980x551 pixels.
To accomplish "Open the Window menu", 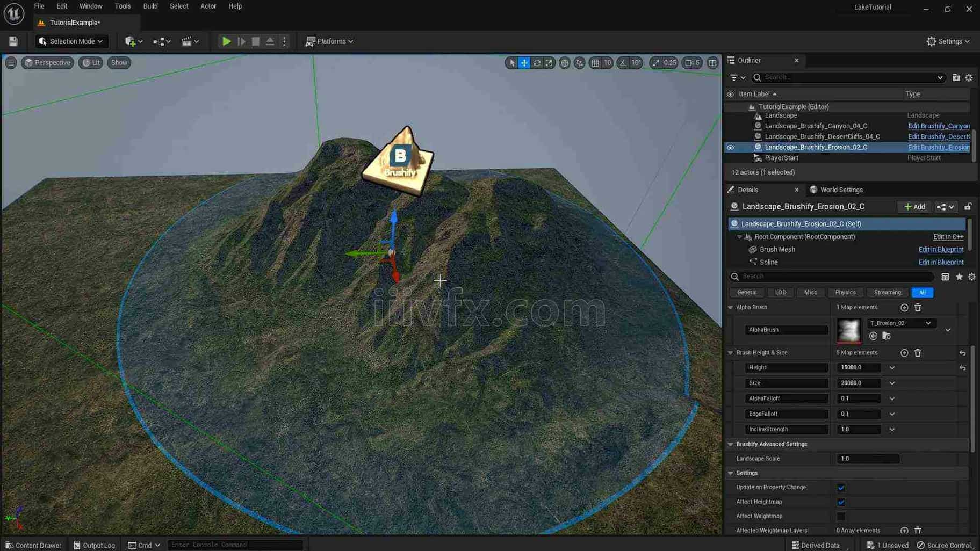I will [x=91, y=6].
